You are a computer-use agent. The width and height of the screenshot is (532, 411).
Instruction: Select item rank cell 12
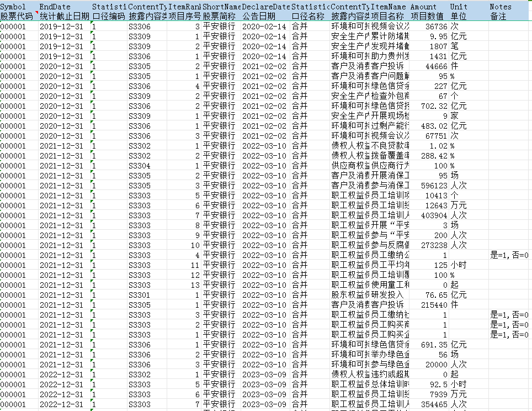184,275
